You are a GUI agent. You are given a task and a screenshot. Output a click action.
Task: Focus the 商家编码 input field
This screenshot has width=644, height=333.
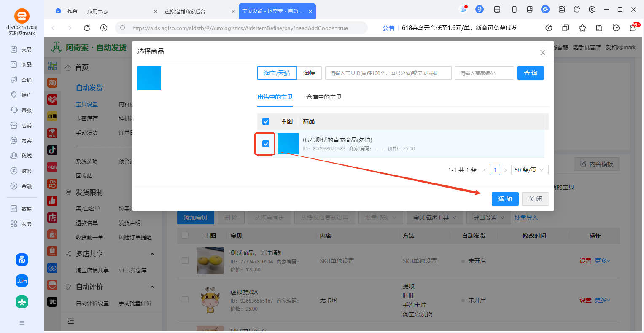pyautogui.click(x=485, y=73)
